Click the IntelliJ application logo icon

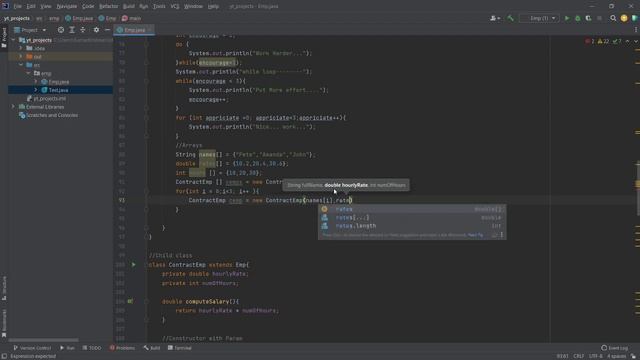pyautogui.click(x=5, y=6)
